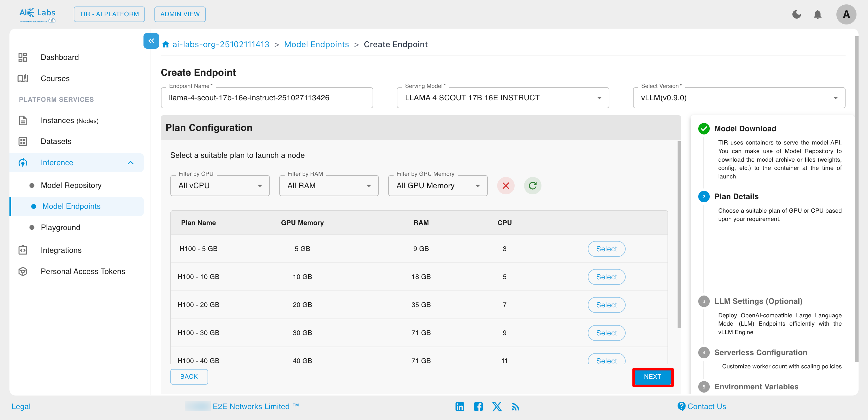Click the GPU Memory column header
868x420 pixels.
pos(302,223)
